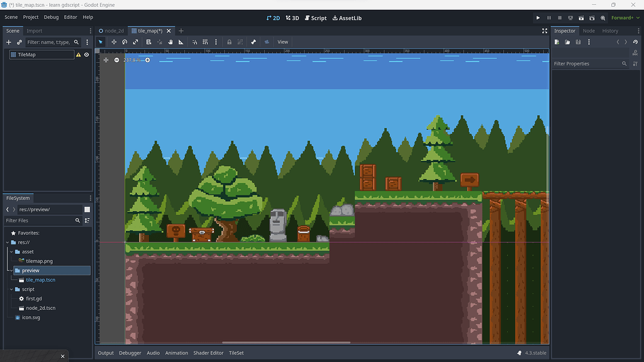This screenshot has height=362, width=644.
Task: Open the Debugger bottom panel
Action: point(130,353)
